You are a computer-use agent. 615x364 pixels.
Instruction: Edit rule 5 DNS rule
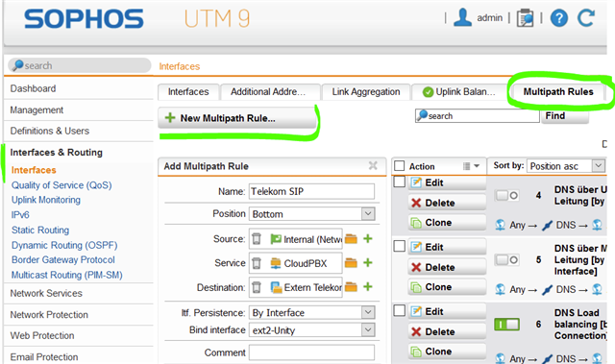[447, 247]
